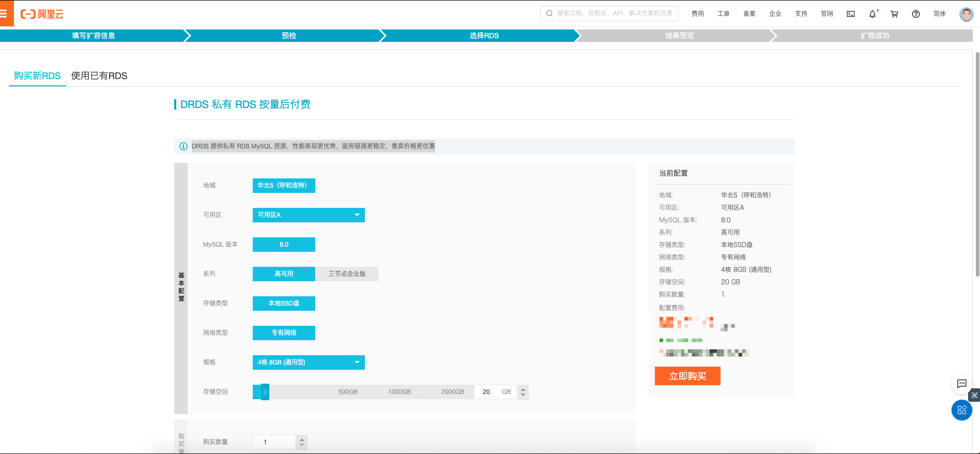
Task: Select the 购买新RDS tab
Action: (37, 76)
